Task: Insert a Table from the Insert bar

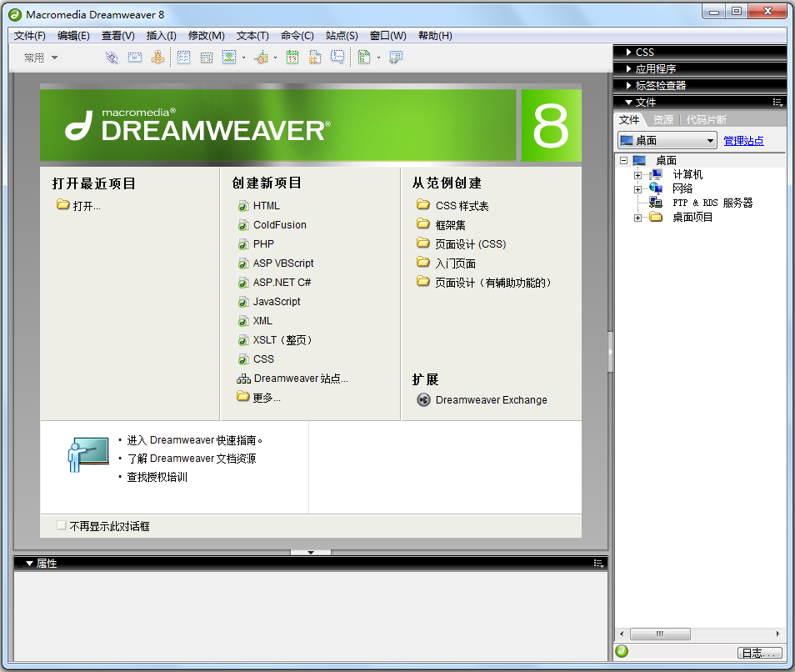Action: click(183, 57)
